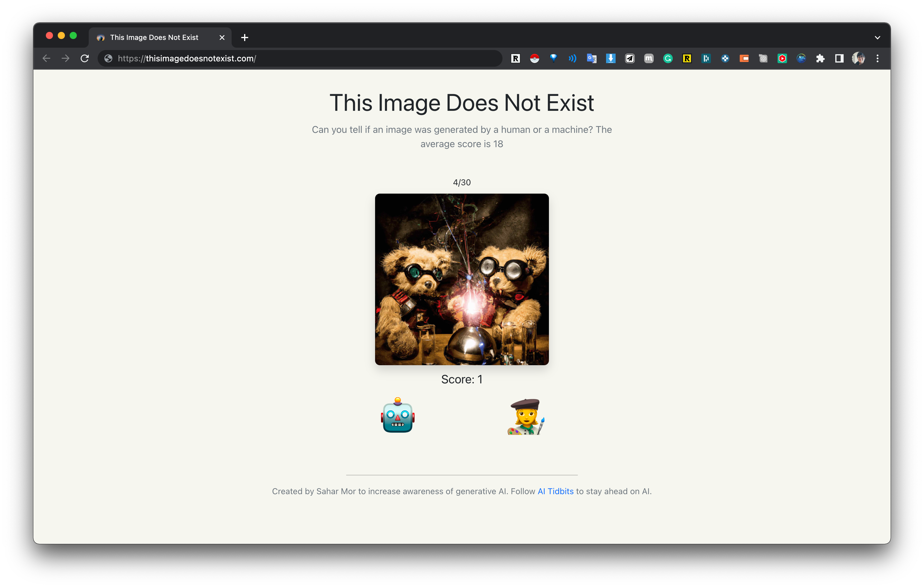This screenshot has width=924, height=588.
Task: Reload the page
Action: click(x=85, y=58)
